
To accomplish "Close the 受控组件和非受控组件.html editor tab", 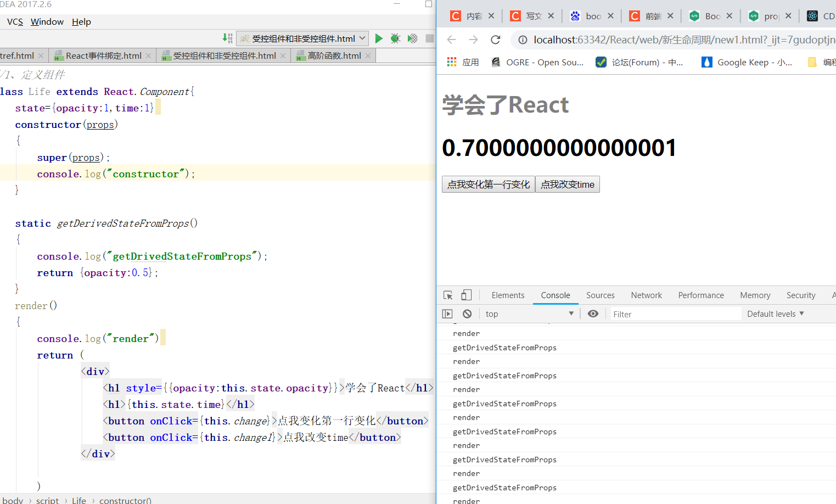I will (283, 56).
